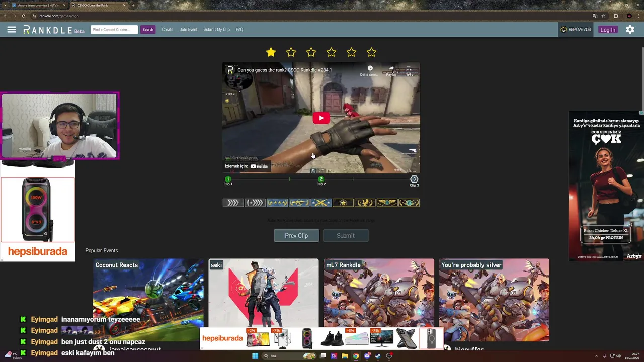The height and width of the screenshot is (362, 644).
Task: Select the Silver Elite rank badge
Action: pyautogui.click(x=255, y=203)
